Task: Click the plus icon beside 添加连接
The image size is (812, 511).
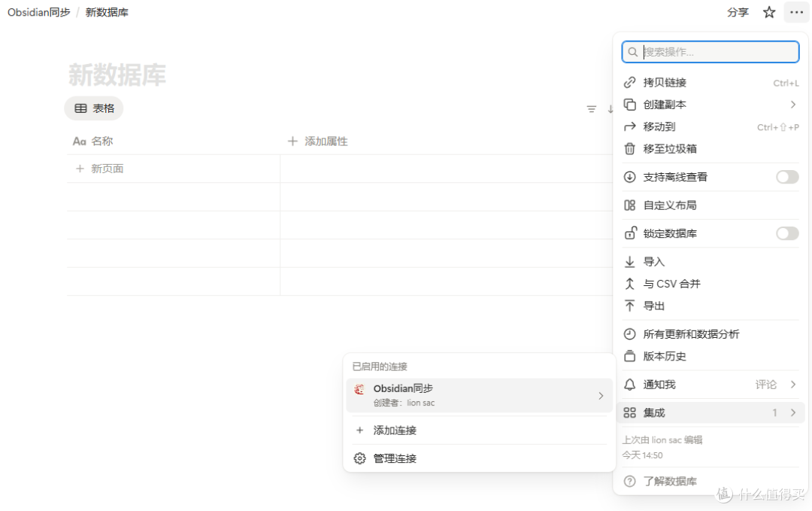Action: coord(360,430)
